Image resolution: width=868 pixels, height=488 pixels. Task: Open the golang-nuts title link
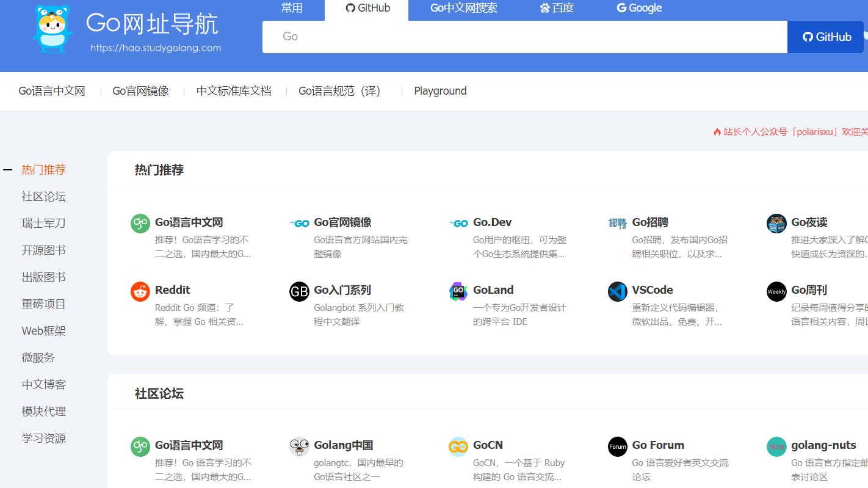(823, 445)
